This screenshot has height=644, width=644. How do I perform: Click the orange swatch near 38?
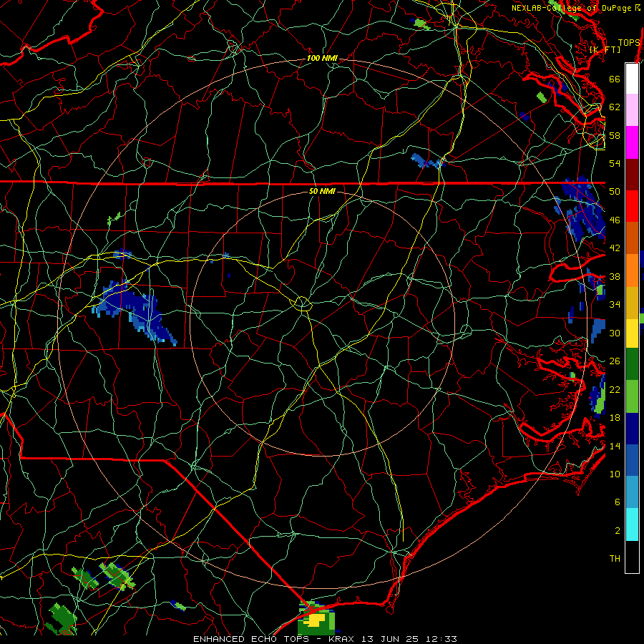click(632, 270)
